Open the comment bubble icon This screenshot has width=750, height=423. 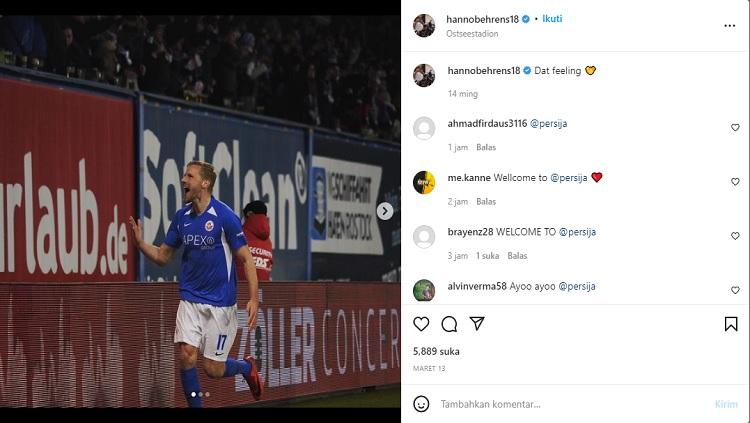[x=449, y=324]
